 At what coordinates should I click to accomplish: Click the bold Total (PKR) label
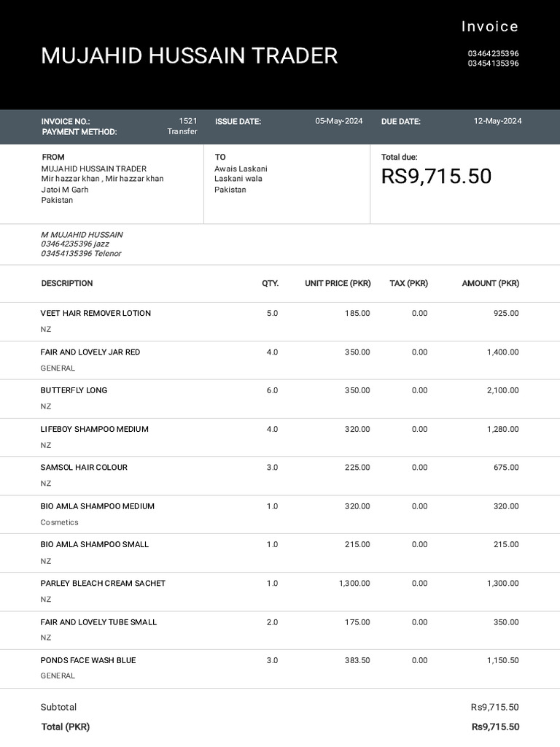coord(66,727)
